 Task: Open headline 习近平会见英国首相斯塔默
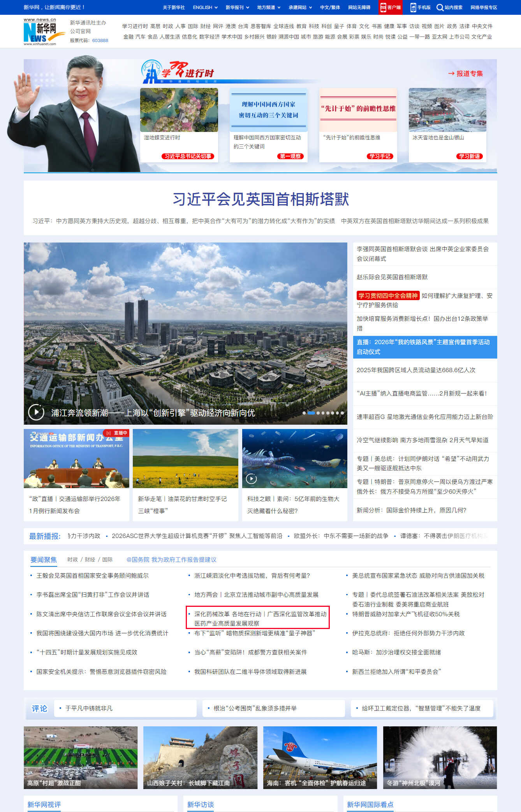260,199
